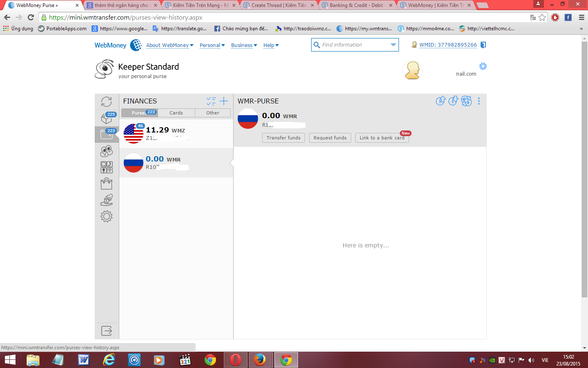Expand the Business menu
Image resolution: width=588 pixels, height=368 pixels.
click(x=244, y=45)
